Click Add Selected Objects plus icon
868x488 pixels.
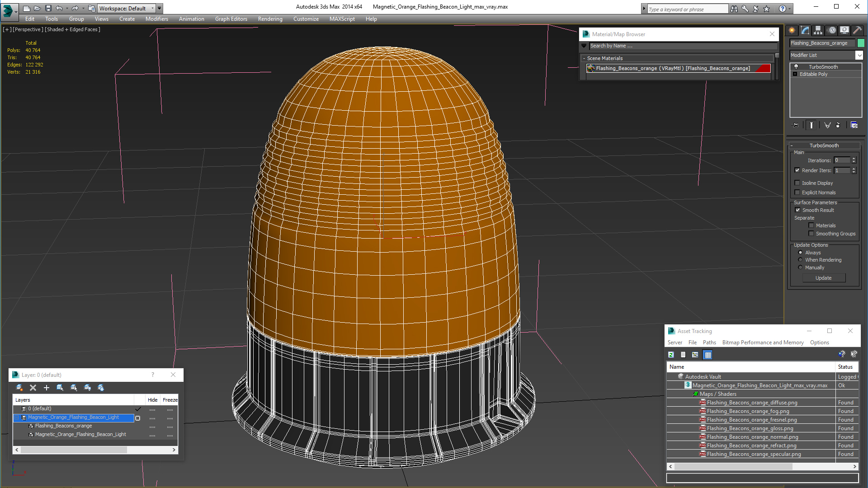46,388
